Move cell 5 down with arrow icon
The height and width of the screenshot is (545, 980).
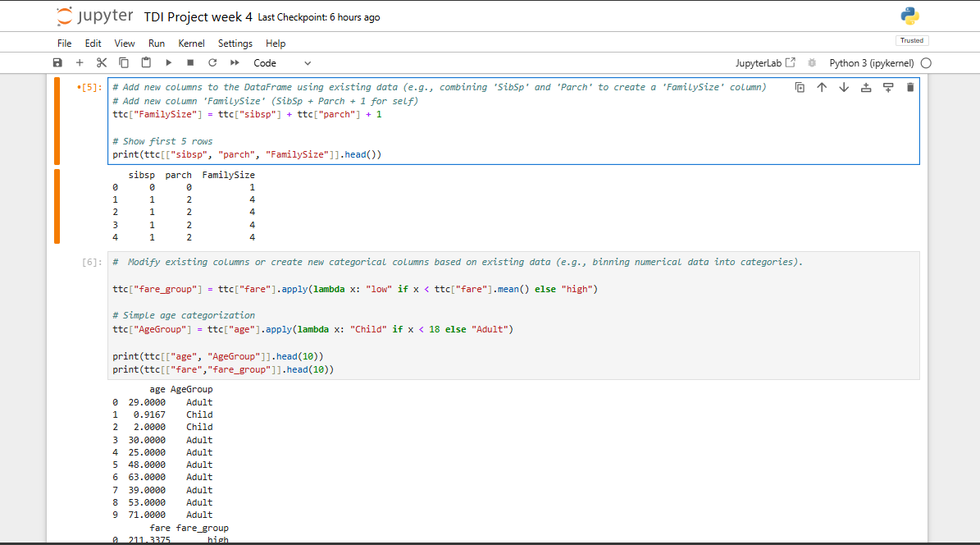(844, 88)
